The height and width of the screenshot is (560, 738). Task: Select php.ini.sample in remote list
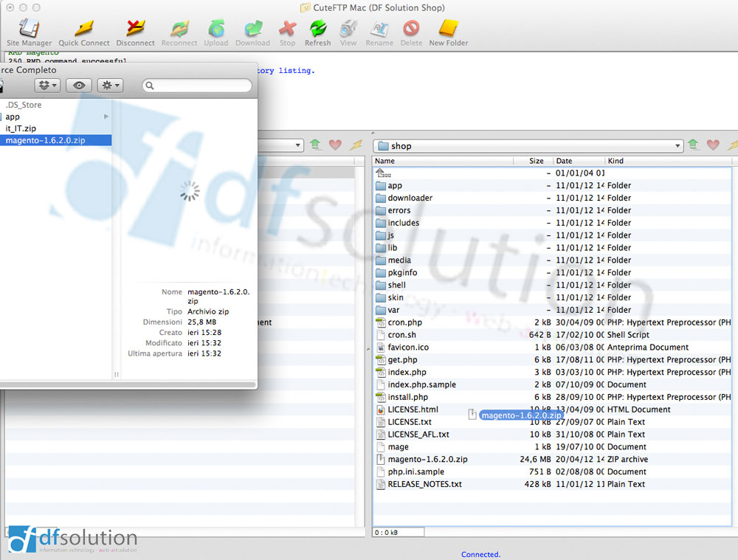click(x=553, y=471)
